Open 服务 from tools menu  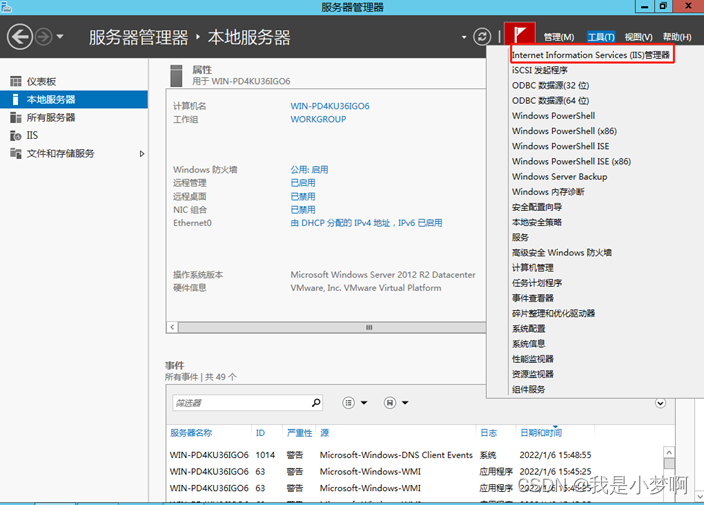(x=520, y=237)
